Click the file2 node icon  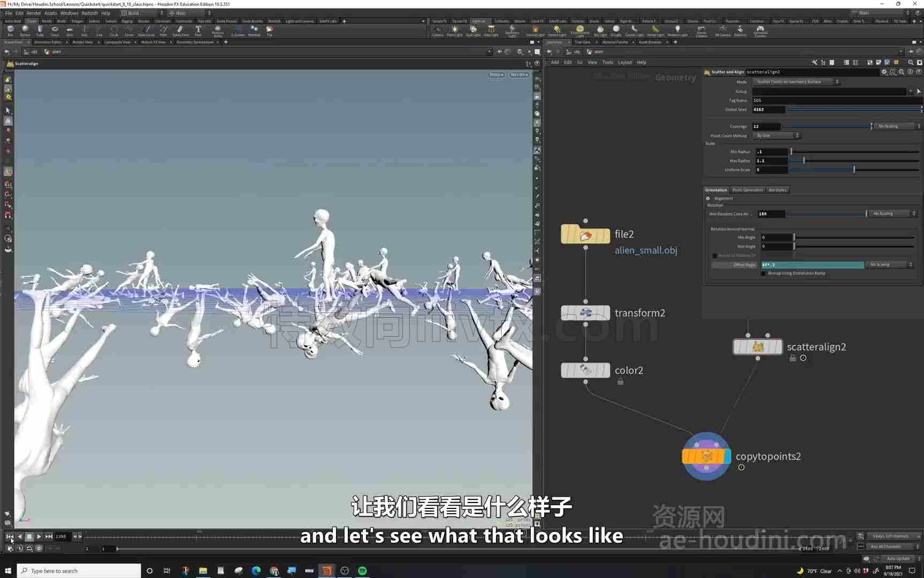pos(585,234)
